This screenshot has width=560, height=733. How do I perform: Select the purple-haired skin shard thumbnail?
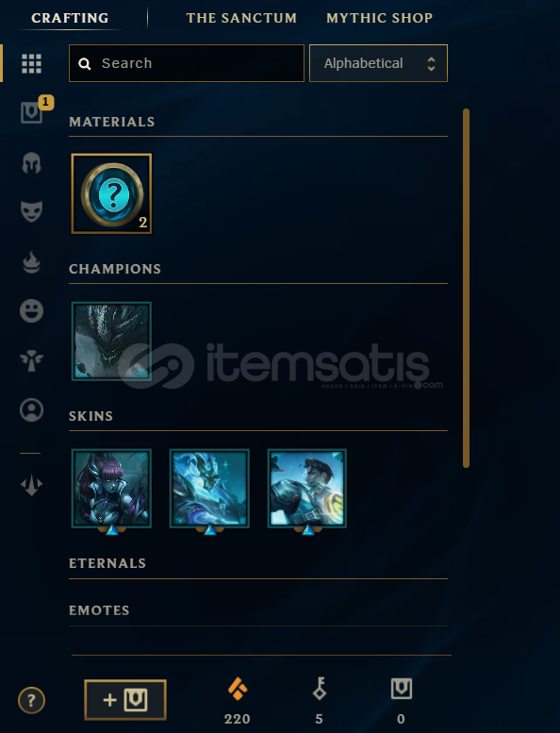111,488
